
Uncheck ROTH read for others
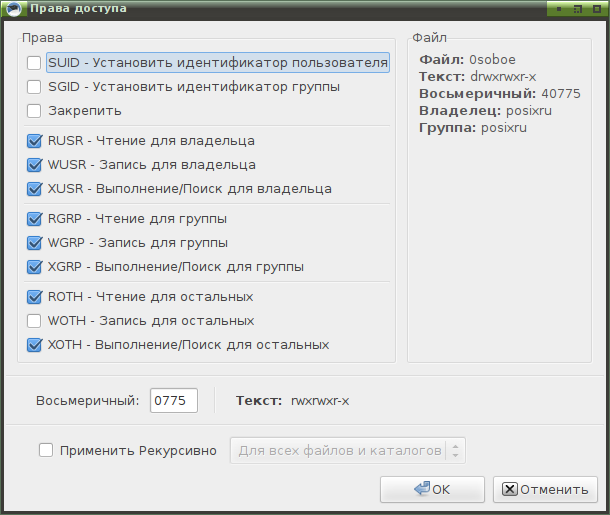point(34,297)
